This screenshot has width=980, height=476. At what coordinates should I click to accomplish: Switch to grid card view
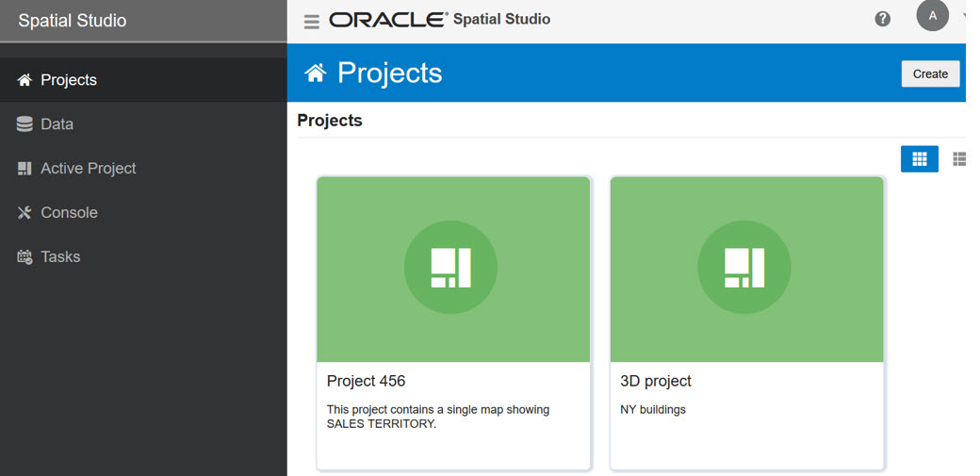[920, 159]
